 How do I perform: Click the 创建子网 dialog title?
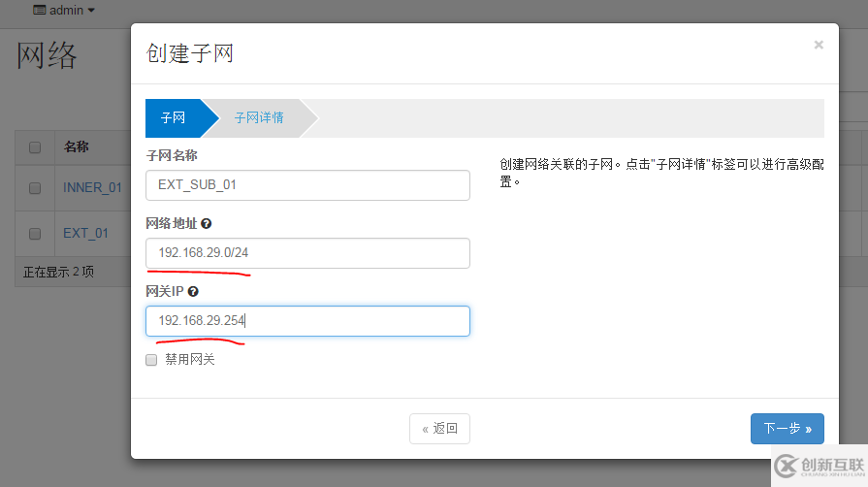click(190, 53)
